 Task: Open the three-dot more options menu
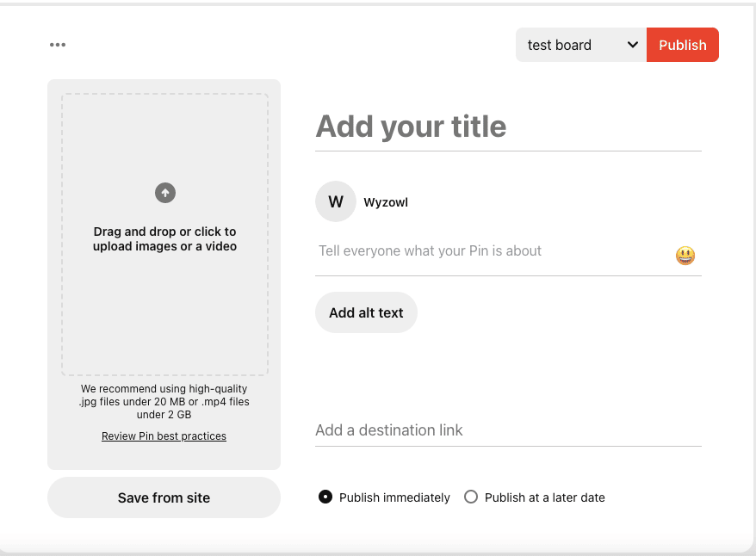tap(58, 45)
